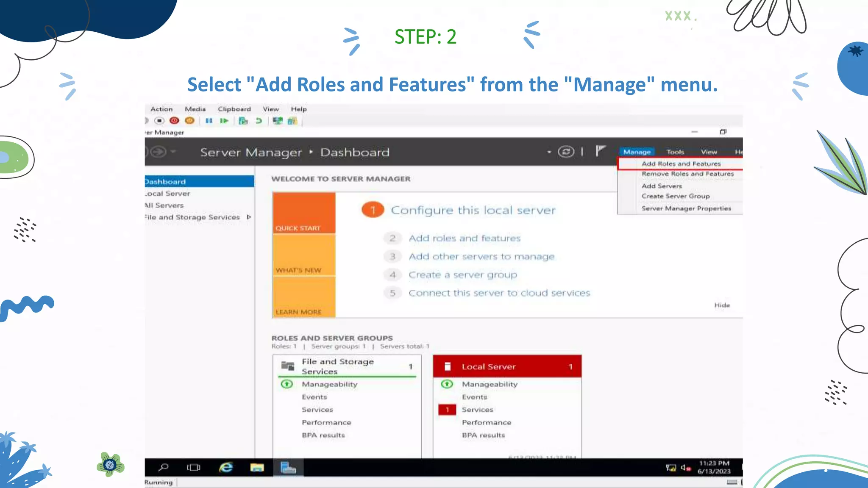Click Add other servers to manage

[x=481, y=256]
